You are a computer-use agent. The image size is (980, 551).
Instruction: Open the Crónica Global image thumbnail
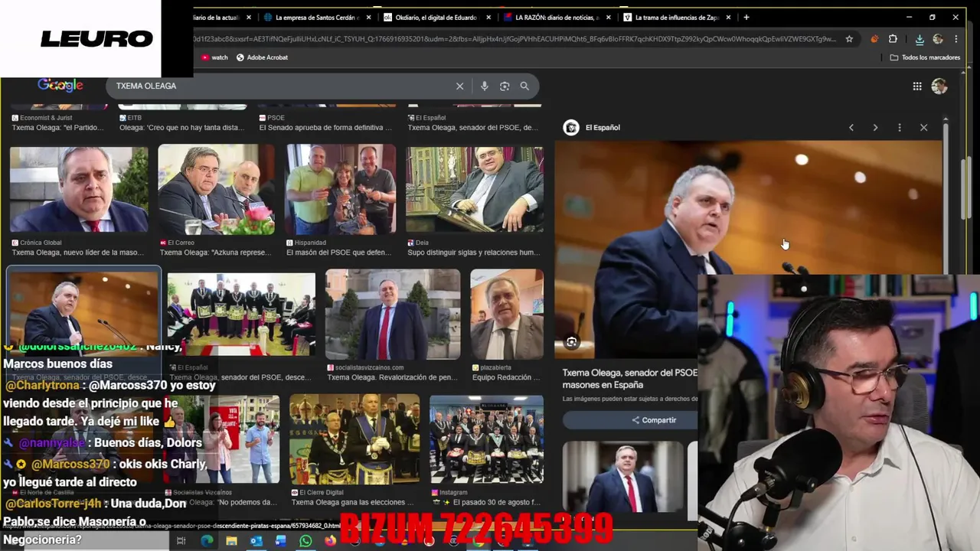[79, 190]
